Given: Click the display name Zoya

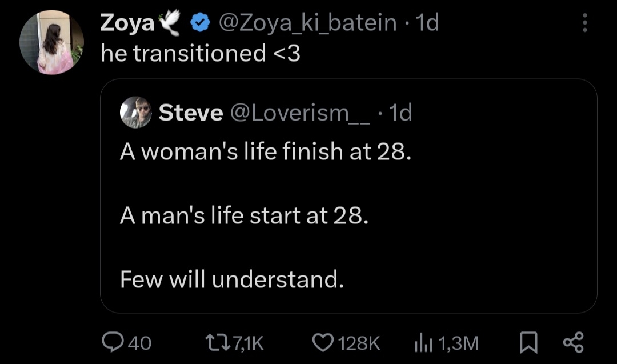Looking at the screenshot, I should (127, 23).
